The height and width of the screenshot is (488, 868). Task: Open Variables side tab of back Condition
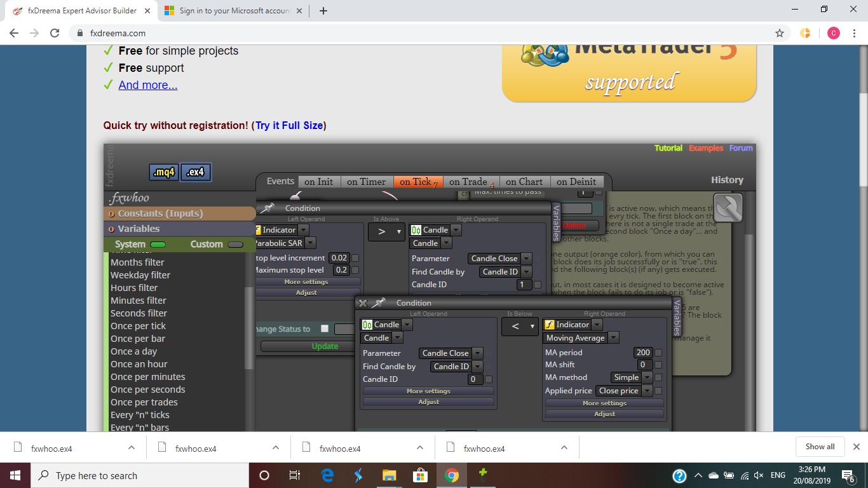(556, 223)
